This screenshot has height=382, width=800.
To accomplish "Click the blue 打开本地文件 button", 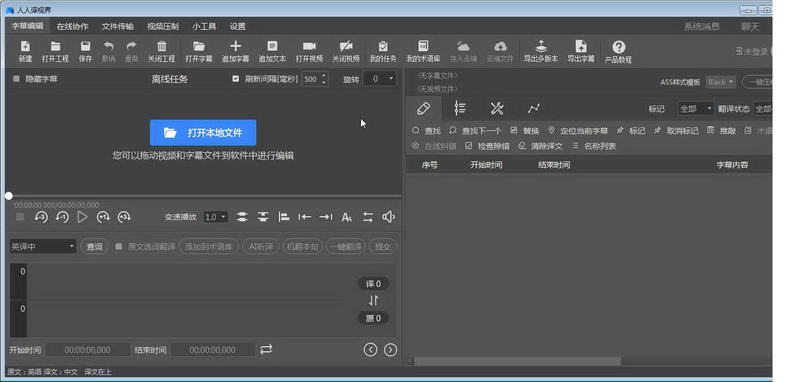I will click(x=203, y=133).
